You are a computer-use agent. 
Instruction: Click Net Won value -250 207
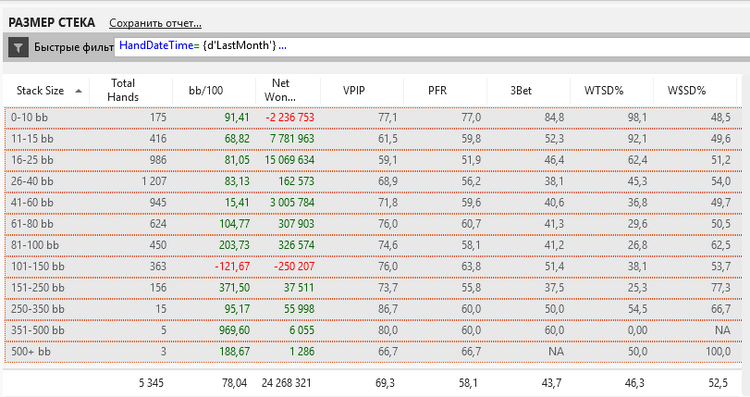pos(294,267)
